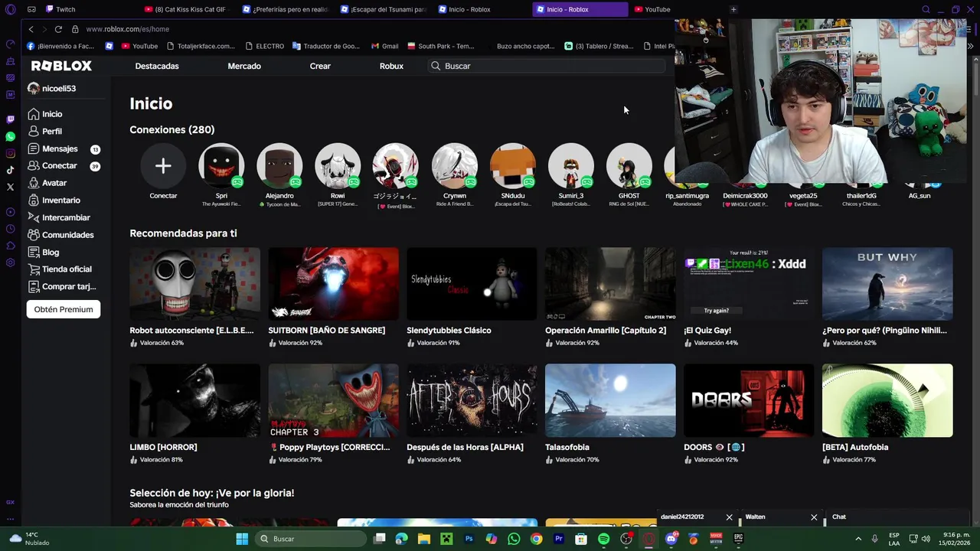Click the Roblox logo
This screenshot has height=551, width=980.
[61, 66]
